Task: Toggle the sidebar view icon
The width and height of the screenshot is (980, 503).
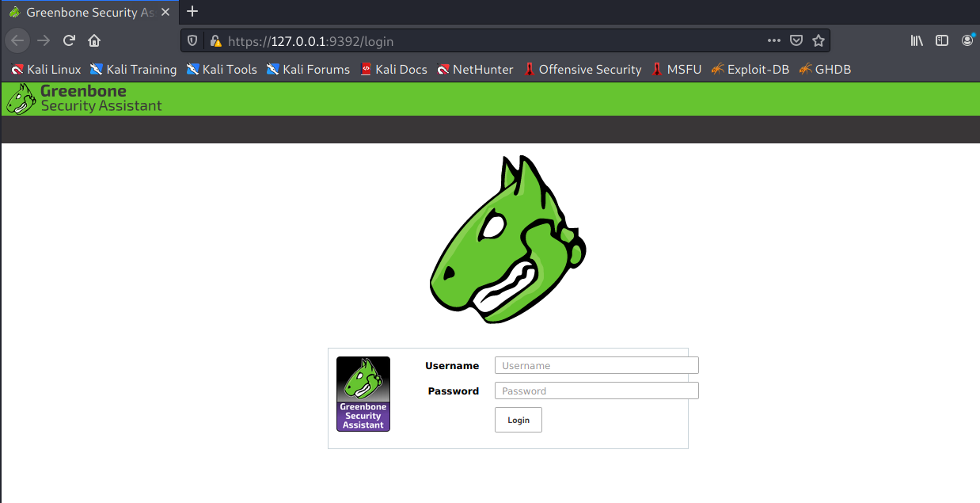Action: point(942,41)
